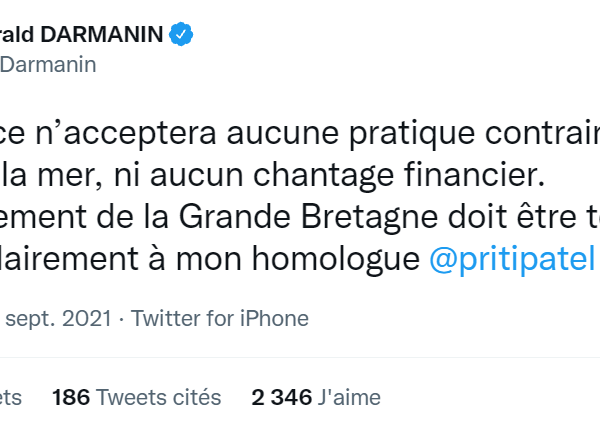Click the words "aucune pratique" in tweet
The width and height of the screenshot is (600, 421).
277,136
